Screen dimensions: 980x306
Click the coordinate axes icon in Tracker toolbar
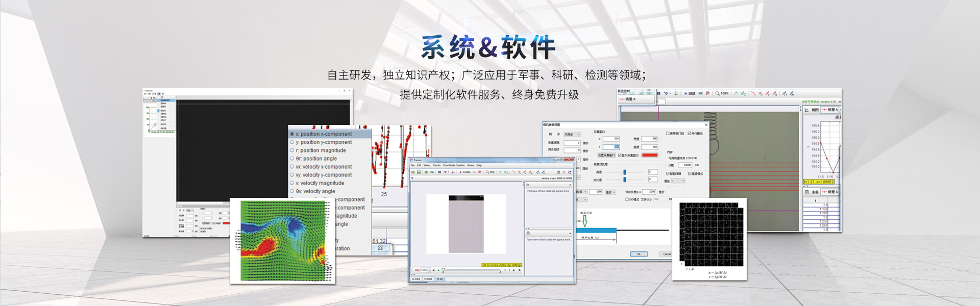452,172
